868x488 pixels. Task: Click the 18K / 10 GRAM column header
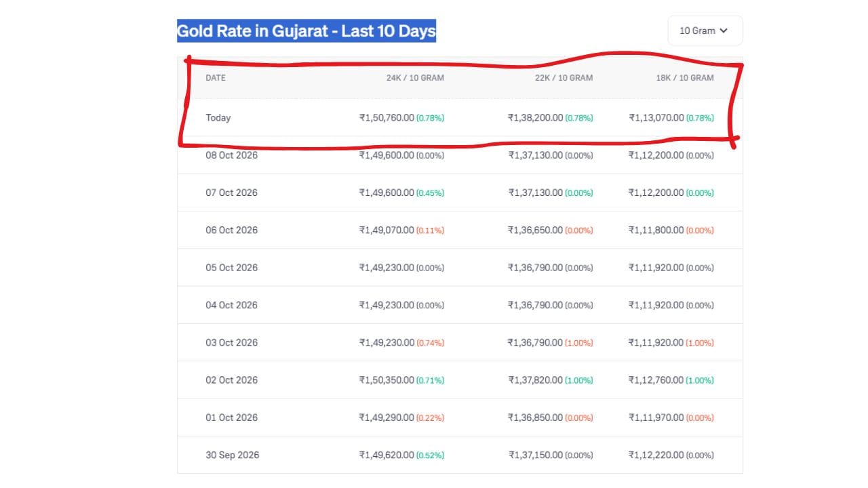[x=684, y=78]
